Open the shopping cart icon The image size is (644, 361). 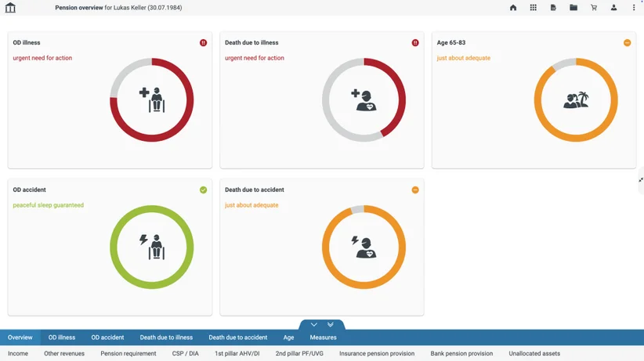coord(594,7)
